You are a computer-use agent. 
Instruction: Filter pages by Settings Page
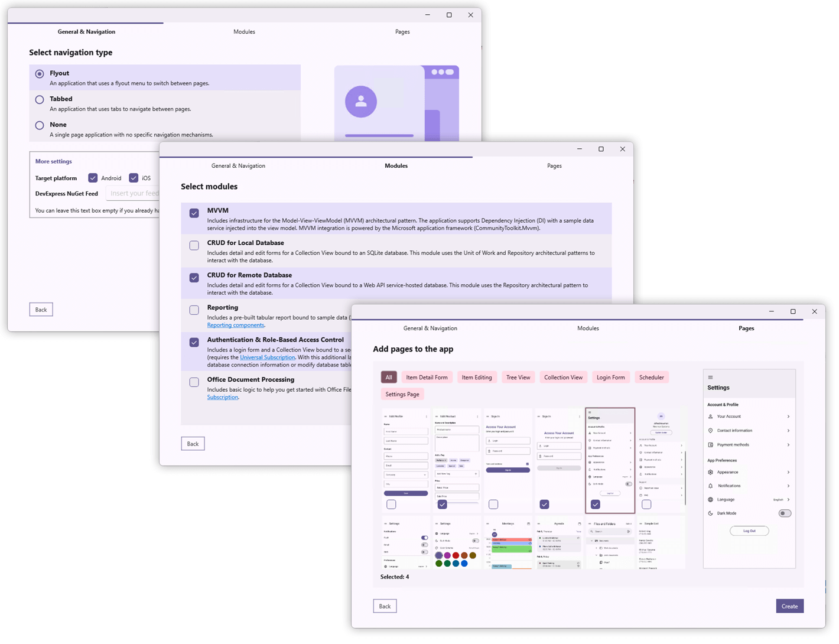(x=402, y=394)
